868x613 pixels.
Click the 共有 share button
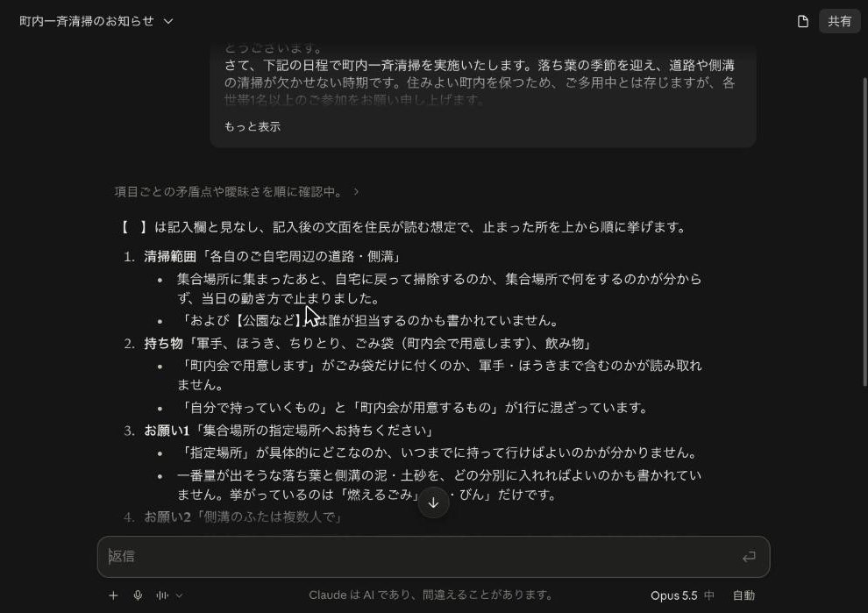pos(839,22)
